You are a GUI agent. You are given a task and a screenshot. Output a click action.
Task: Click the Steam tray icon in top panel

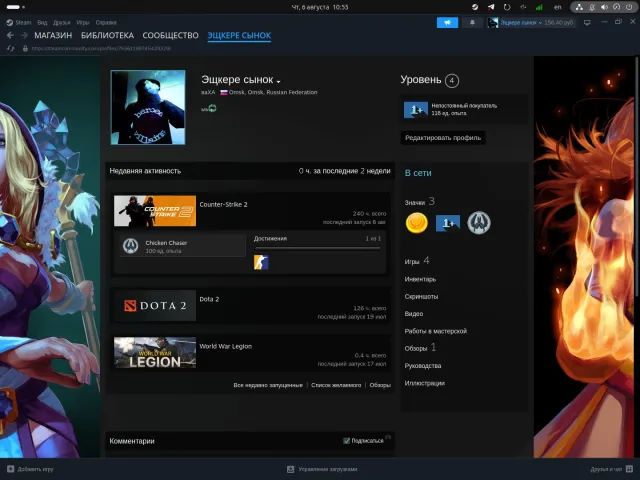475,7
